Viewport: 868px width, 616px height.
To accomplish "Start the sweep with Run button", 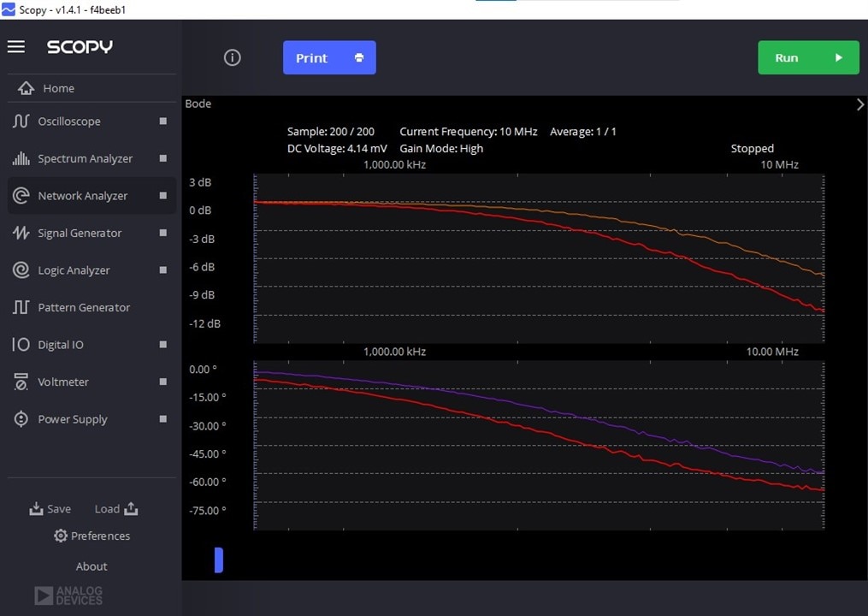I will pos(808,58).
